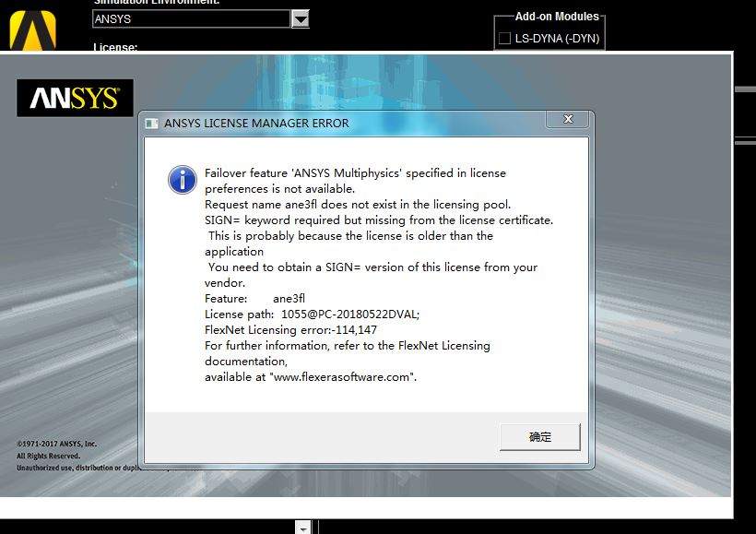Click the blue information icon in the dialog
Screen dimensions: 756x534
pos(183,180)
